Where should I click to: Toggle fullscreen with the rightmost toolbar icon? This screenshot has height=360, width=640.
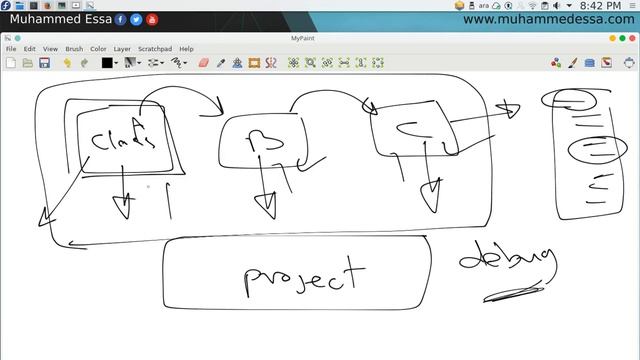(629, 63)
